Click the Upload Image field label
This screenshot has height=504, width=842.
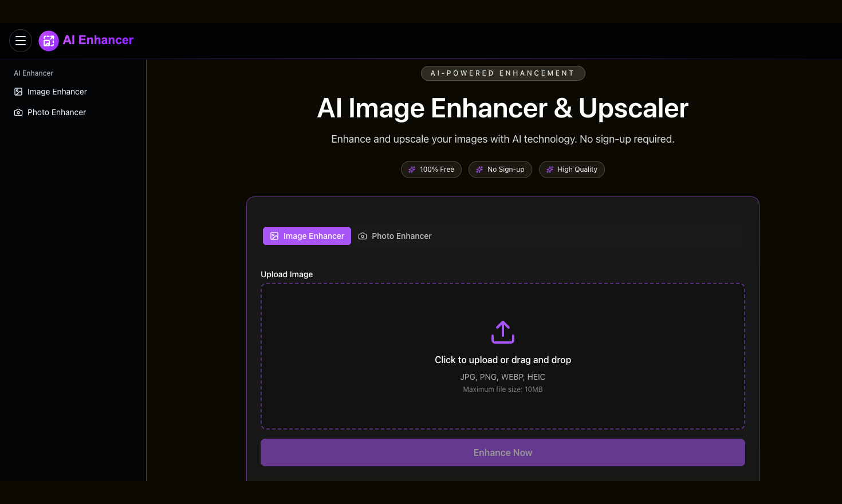pos(286,274)
